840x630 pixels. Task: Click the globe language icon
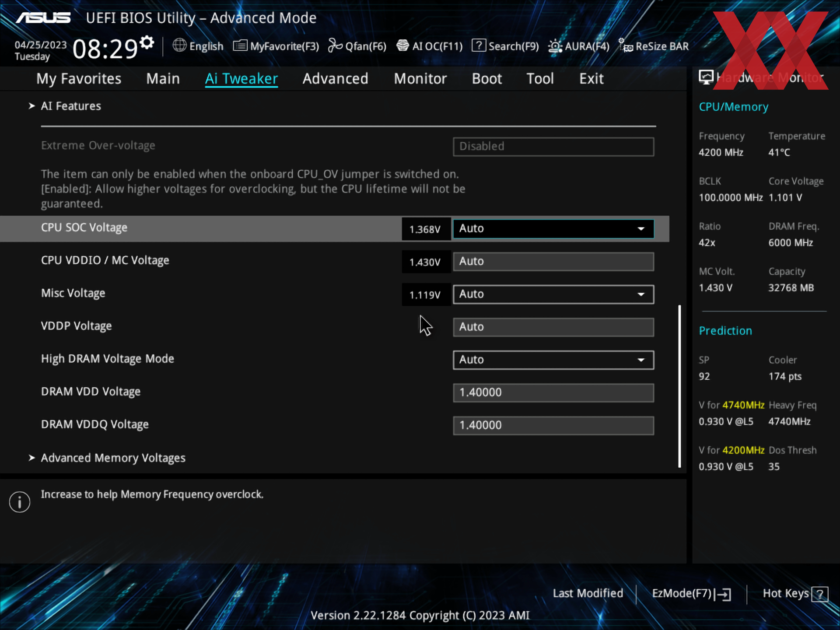tap(179, 45)
